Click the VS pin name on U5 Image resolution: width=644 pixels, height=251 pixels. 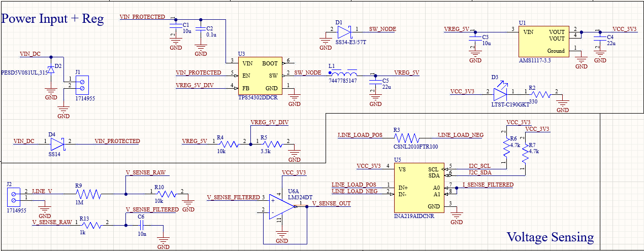403,169
